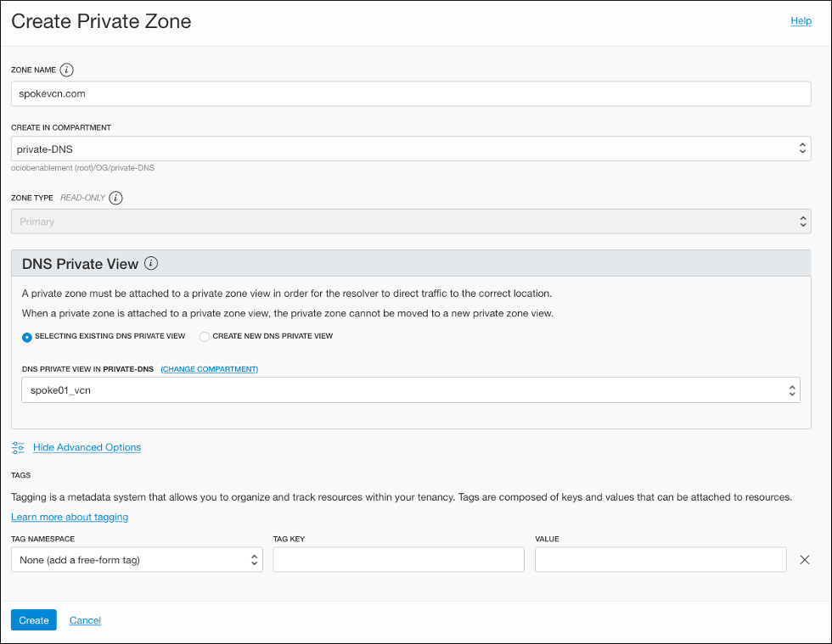Focus the Tag Key input field
The height and width of the screenshot is (644, 832).
point(398,560)
